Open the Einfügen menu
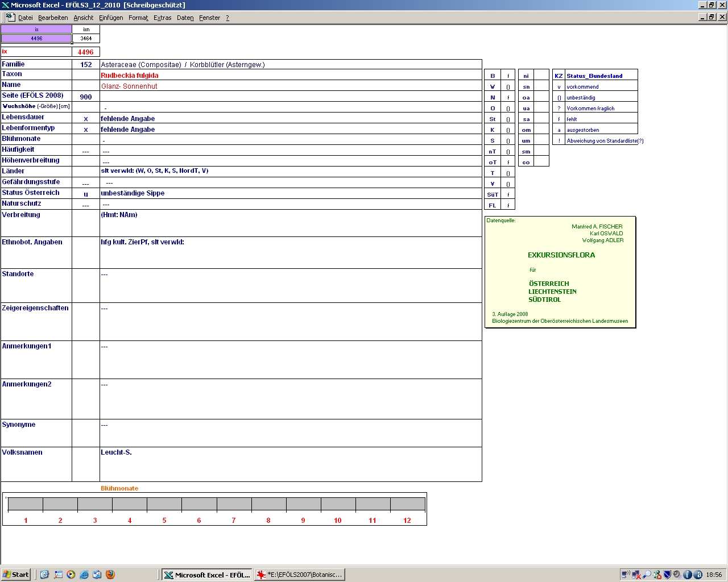The width and height of the screenshot is (728, 582). pyautogui.click(x=111, y=18)
